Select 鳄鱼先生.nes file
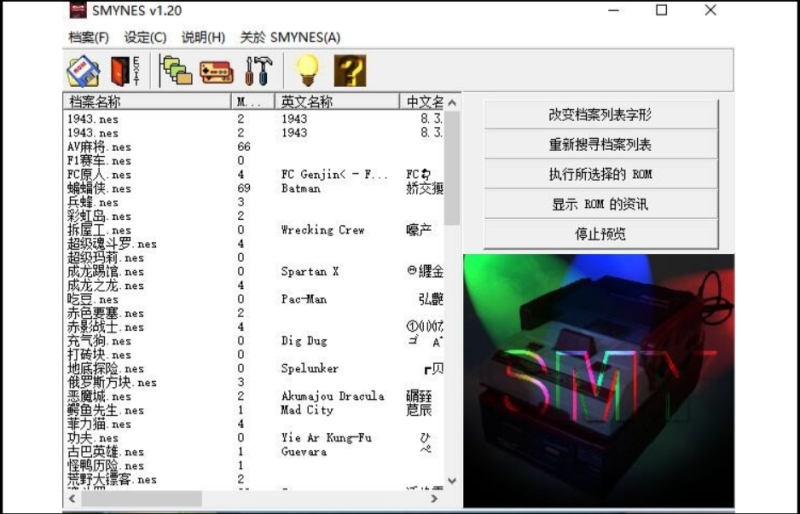The image size is (800, 514). tap(106, 410)
